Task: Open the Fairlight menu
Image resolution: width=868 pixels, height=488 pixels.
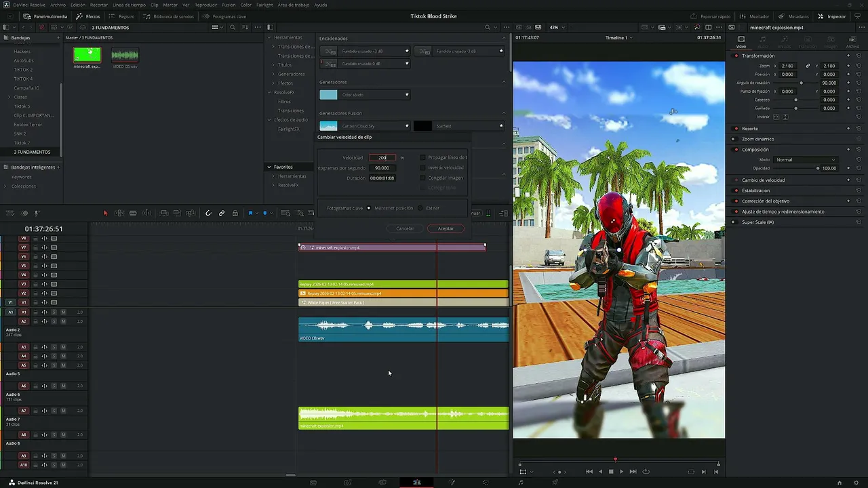Action: [264, 5]
